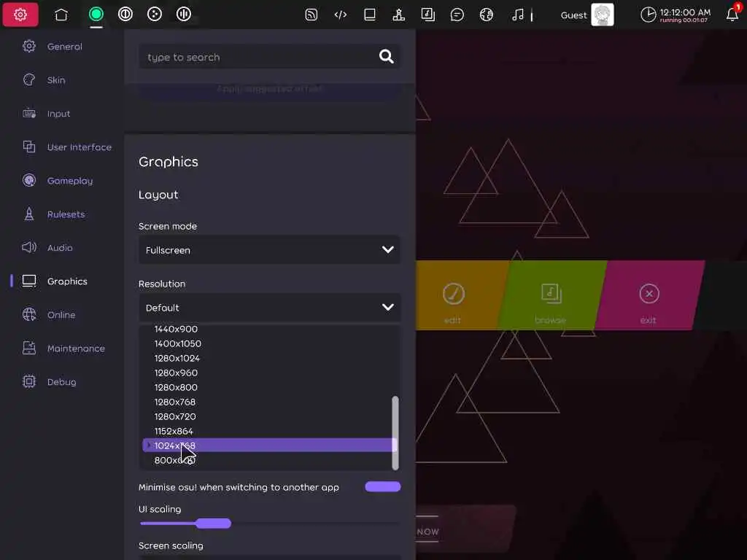747x560 pixels.
Task: Click the Guest avatar picture
Action: click(x=602, y=15)
